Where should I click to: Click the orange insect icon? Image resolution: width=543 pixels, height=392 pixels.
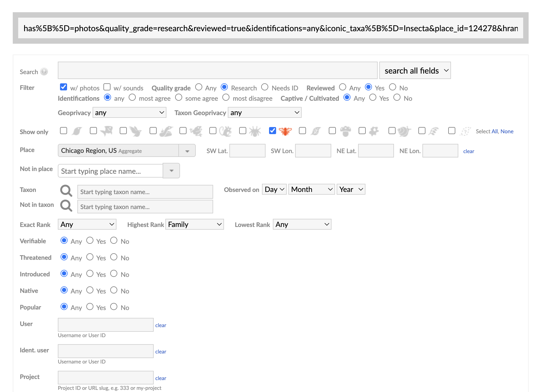tap(285, 131)
